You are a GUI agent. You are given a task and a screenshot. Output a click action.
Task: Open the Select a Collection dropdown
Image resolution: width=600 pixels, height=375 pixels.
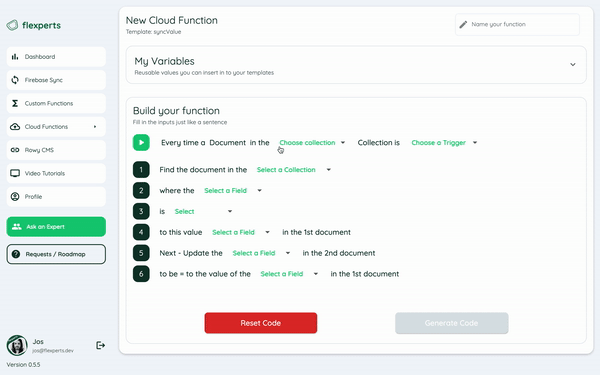coord(293,170)
